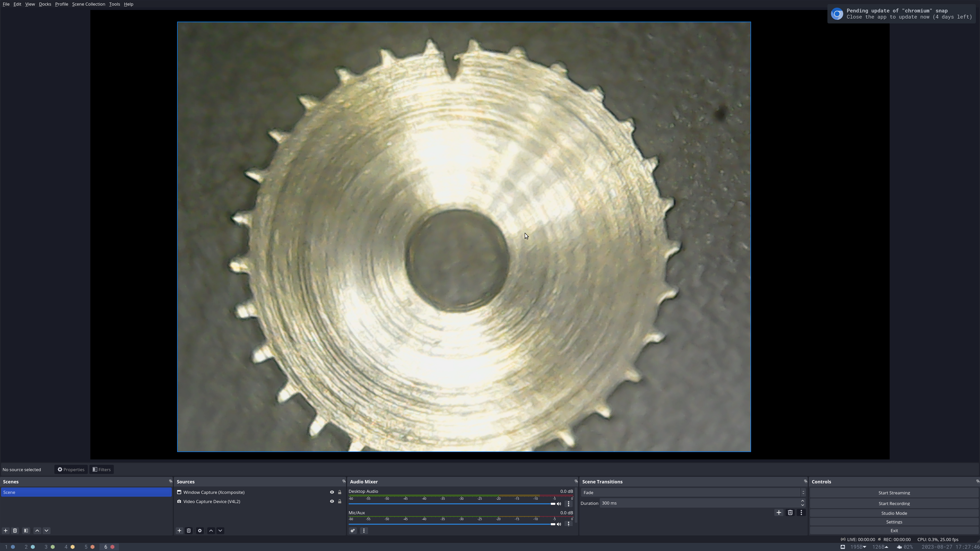Hide Window Capture (Xcomposite) source
Image resolution: width=980 pixels, height=551 pixels.
pos(332,492)
